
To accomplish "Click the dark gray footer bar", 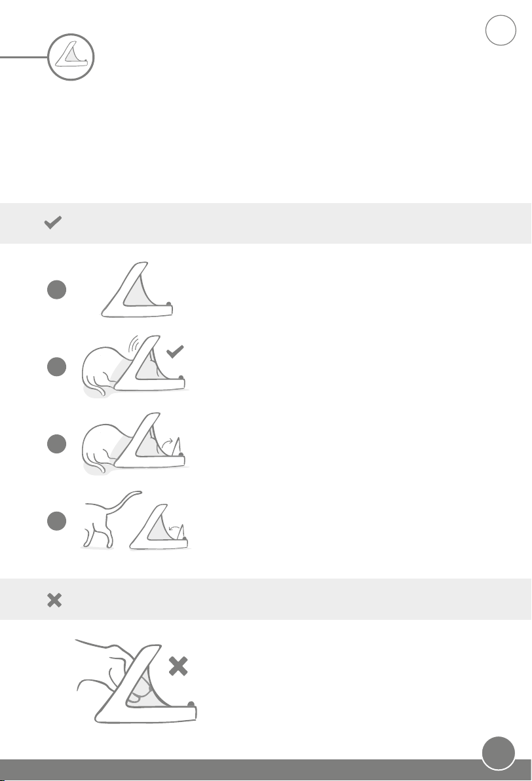I will coord(266,770).
